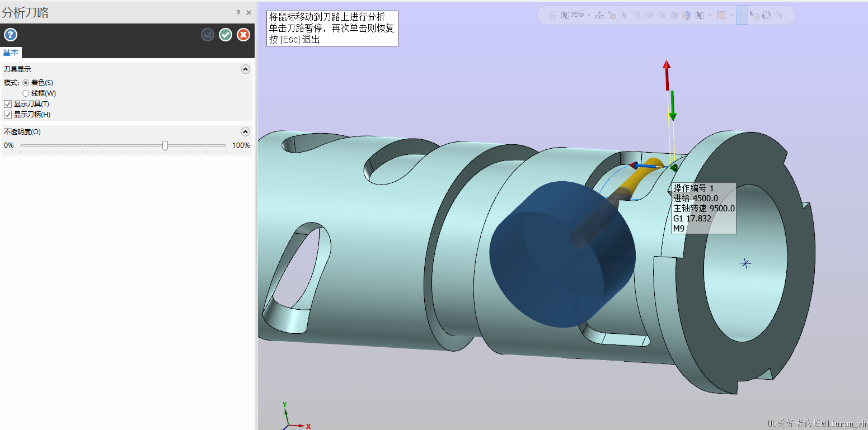Collapse the 刀具显示 section

point(245,69)
